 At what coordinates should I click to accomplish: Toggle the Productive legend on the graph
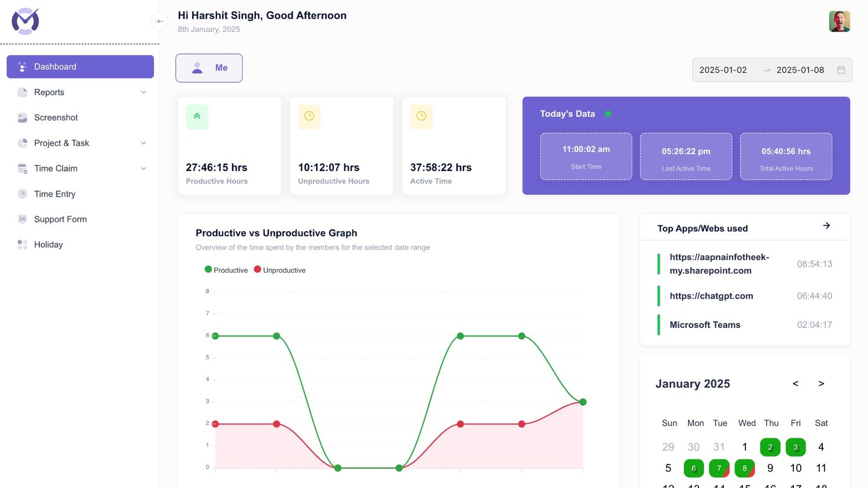(226, 270)
